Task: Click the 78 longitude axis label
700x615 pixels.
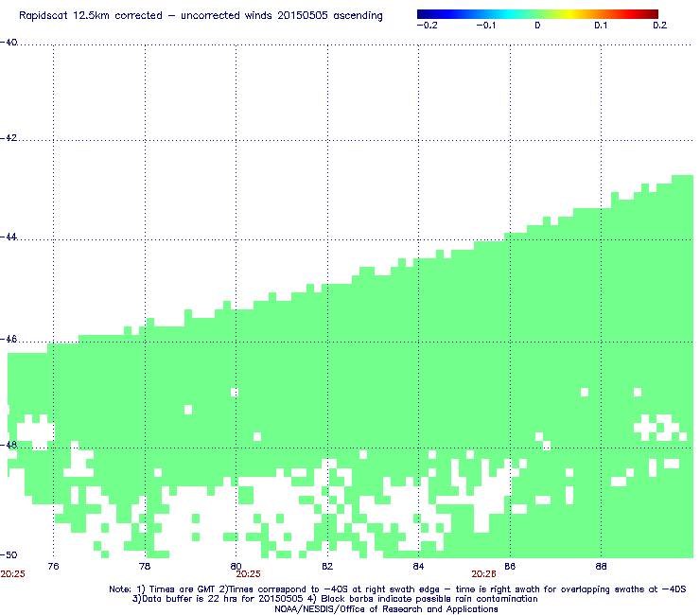Action: 145,567
